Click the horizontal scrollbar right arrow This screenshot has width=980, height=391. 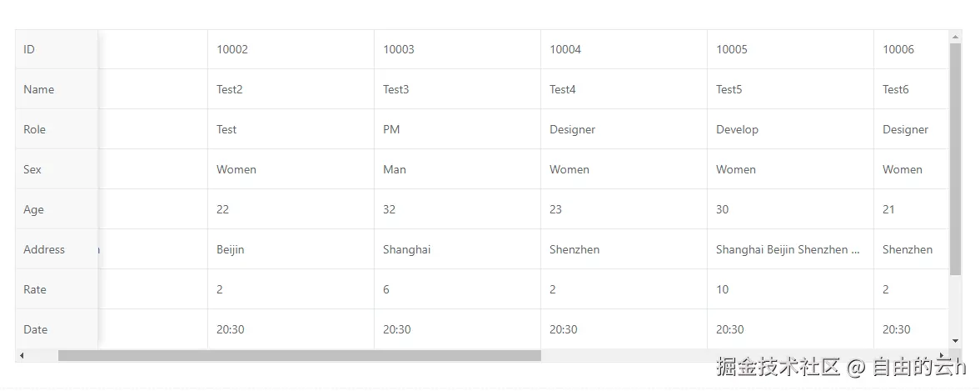point(941,356)
